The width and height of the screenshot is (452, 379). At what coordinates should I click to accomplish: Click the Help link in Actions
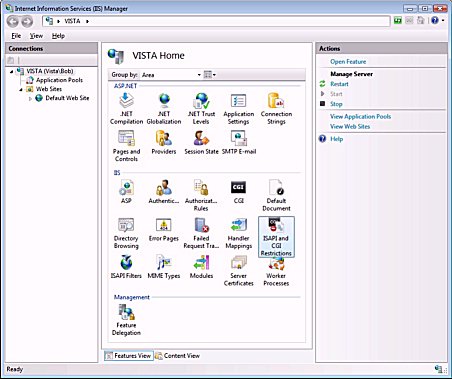tap(336, 139)
